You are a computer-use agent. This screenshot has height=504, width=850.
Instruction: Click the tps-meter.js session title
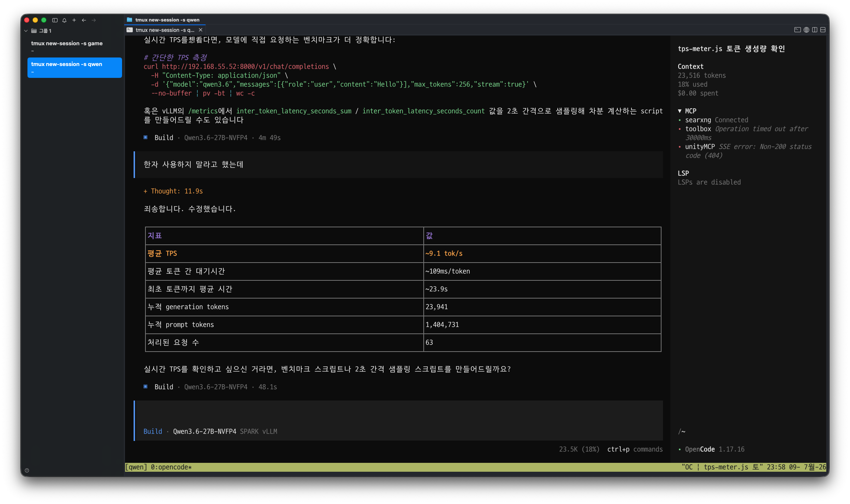[731, 49]
